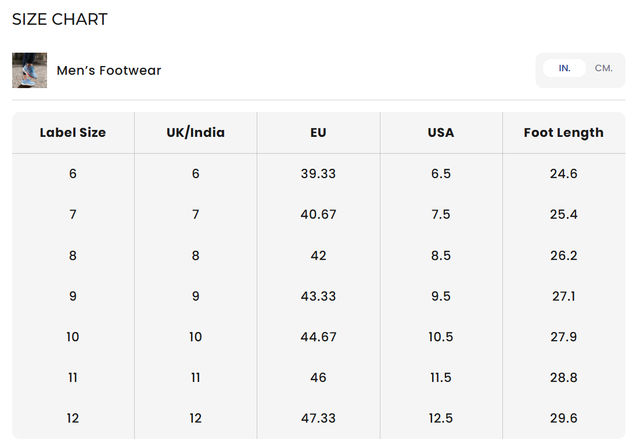Select the USA 7.5 size cell
Screen dimensions: 640x448
pos(441,215)
